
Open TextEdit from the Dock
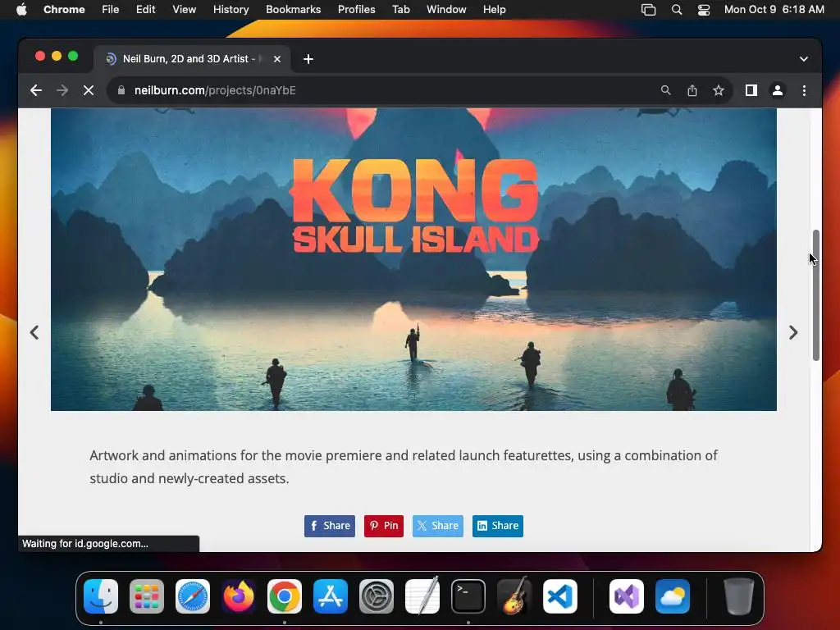422,596
